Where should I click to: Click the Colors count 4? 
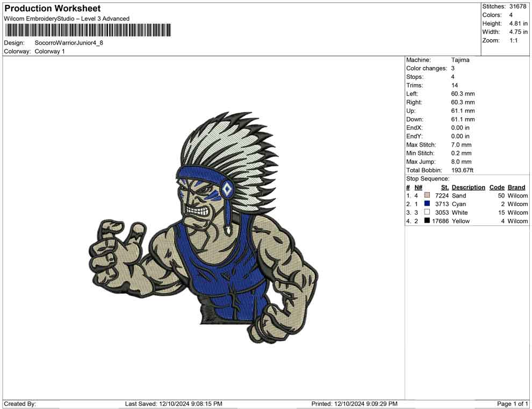[511, 15]
